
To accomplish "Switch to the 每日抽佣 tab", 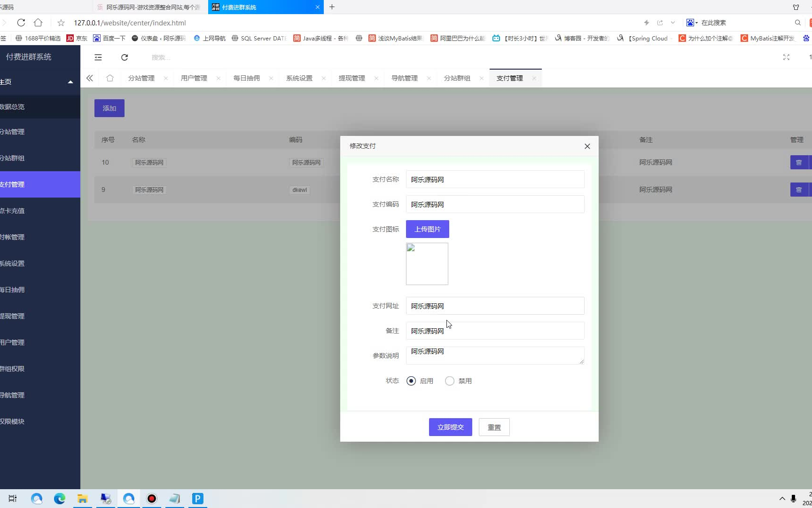I will (x=247, y=79).
